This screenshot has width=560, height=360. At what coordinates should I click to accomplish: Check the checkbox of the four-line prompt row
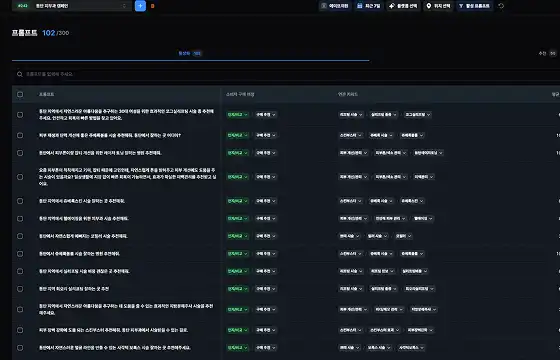tap(20, 177)
